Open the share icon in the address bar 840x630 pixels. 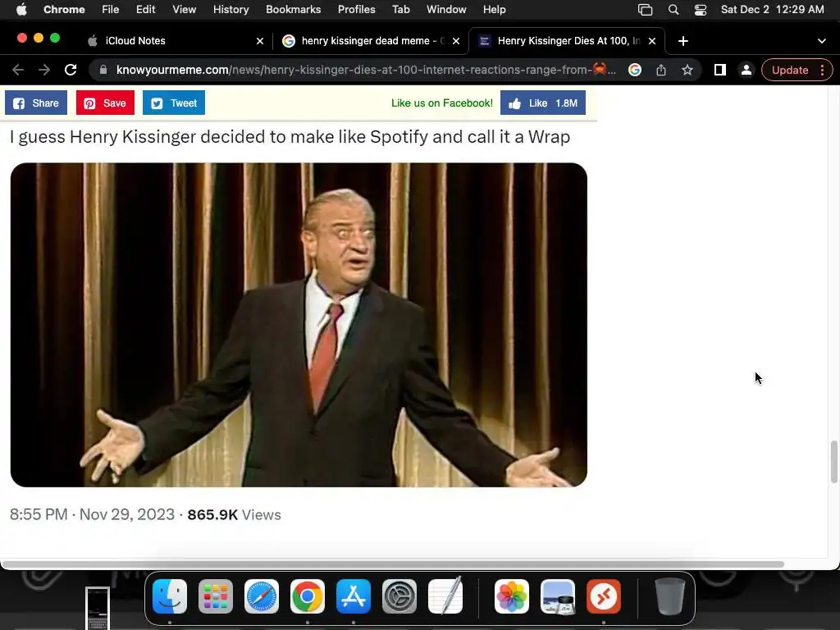coord(661,70)
